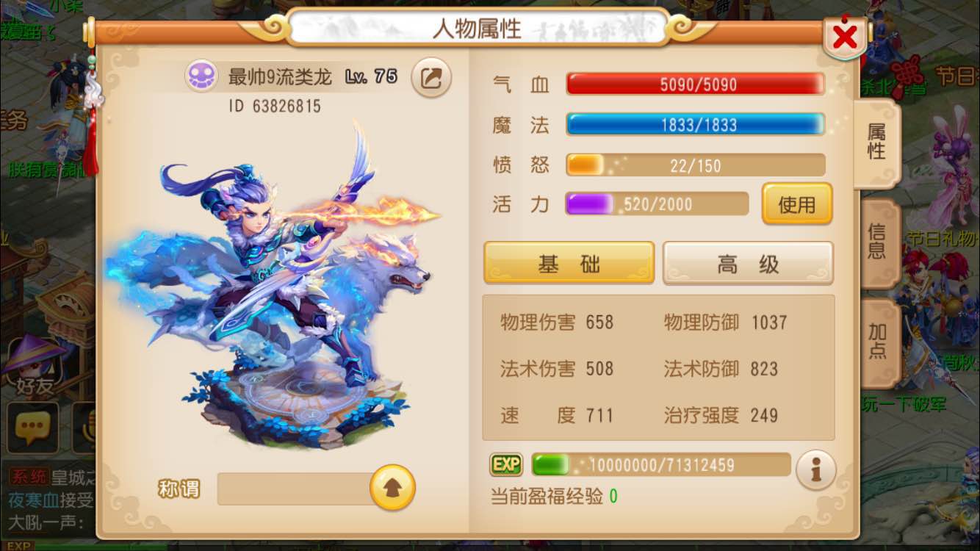Image resolution: width=980 pixels, height=551 pixels.
Task: Open the 好友 friends avatar icon
Action: 35,365
